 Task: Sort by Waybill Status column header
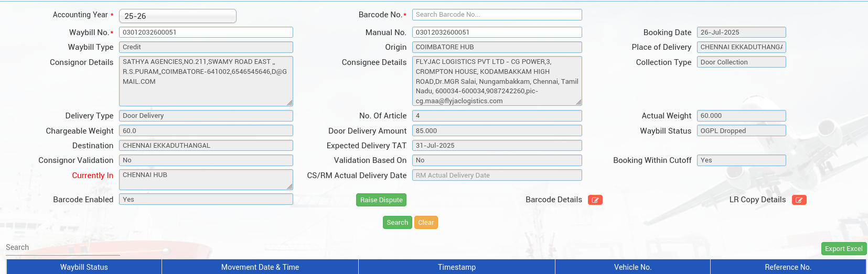point(84,267)
